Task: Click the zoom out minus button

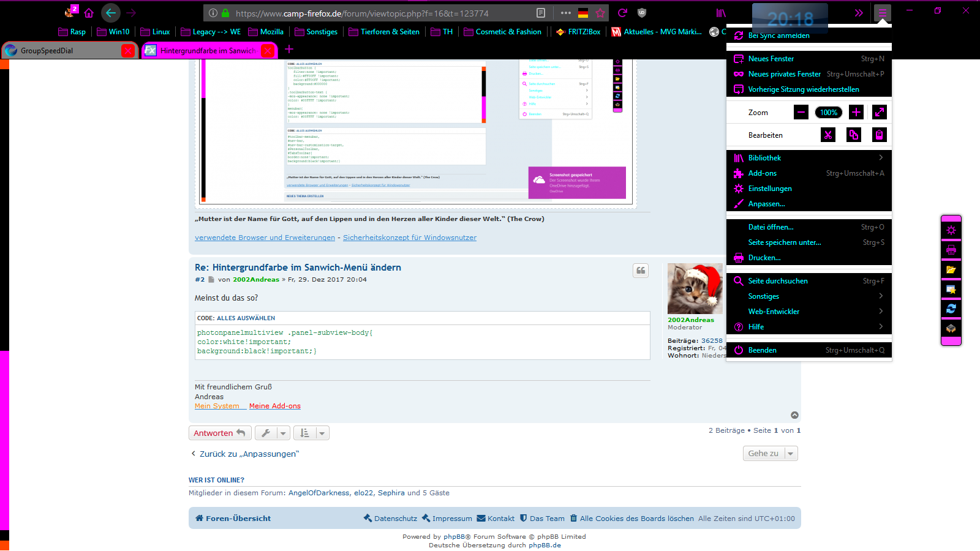Action: point(801,112)
